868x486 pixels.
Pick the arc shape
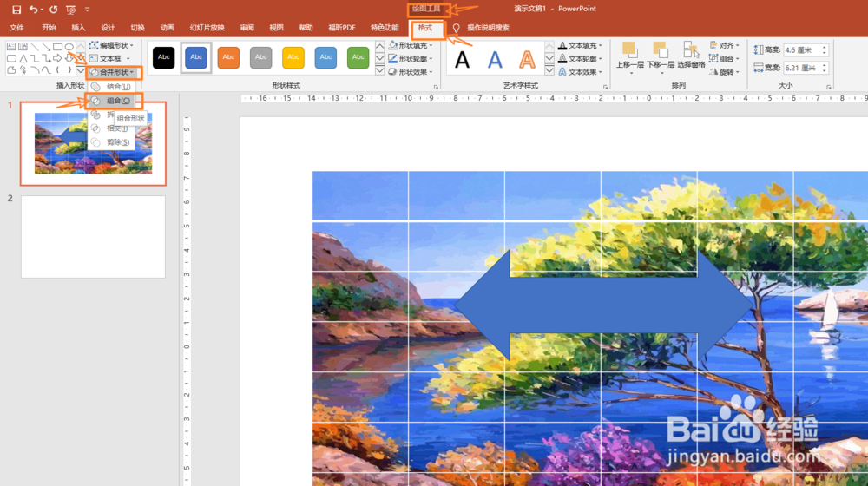coord(35,69)
